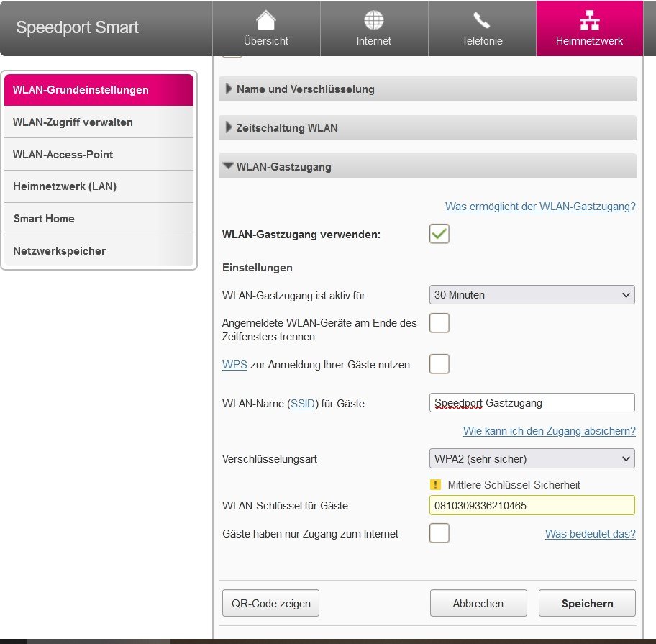Open the 30 Minuten duration dropdown
656x644 pixels.
point(532,294)
